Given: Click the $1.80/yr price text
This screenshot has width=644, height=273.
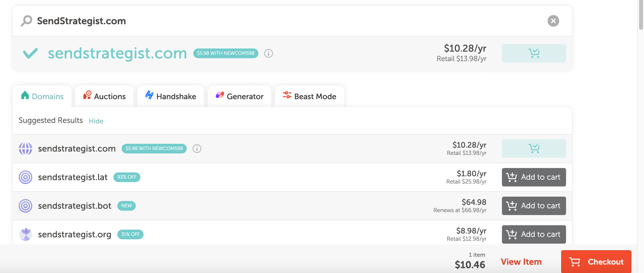Looking at the screenshot, I should coord(472,173).
